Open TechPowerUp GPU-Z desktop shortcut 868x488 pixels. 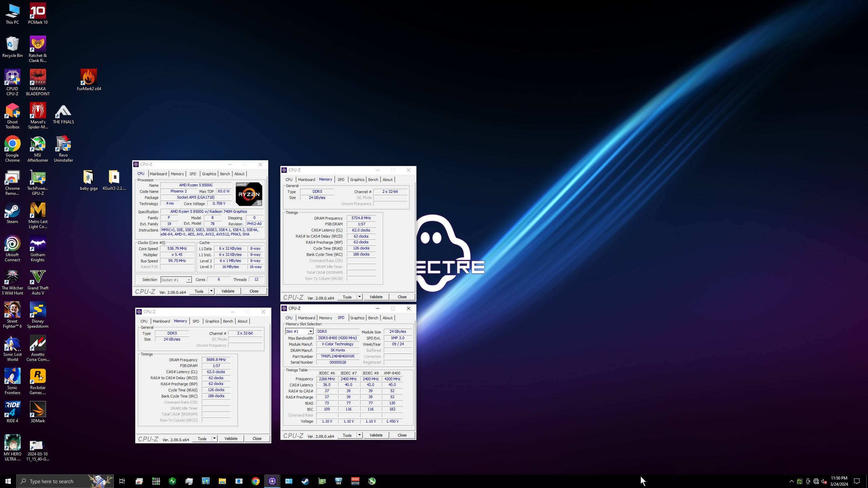[x=38, y=182]
